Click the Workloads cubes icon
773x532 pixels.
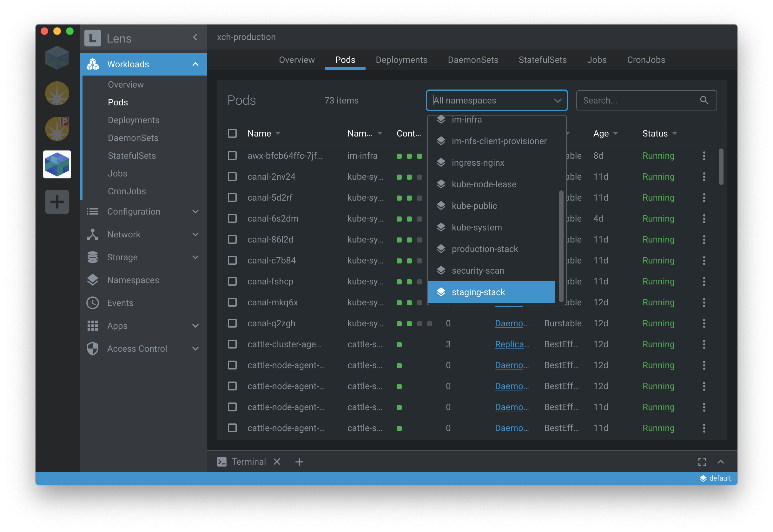pos(93,64)
